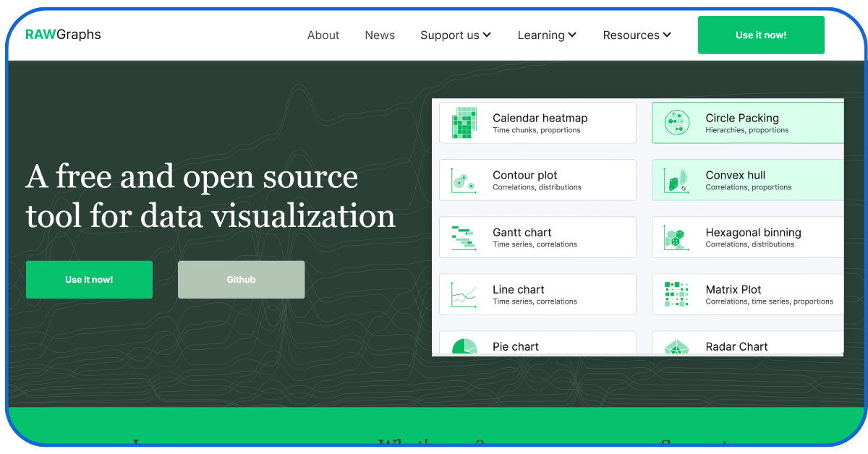Click the green Use it now! hero button
868x454 pixels.
coord(89,279)
